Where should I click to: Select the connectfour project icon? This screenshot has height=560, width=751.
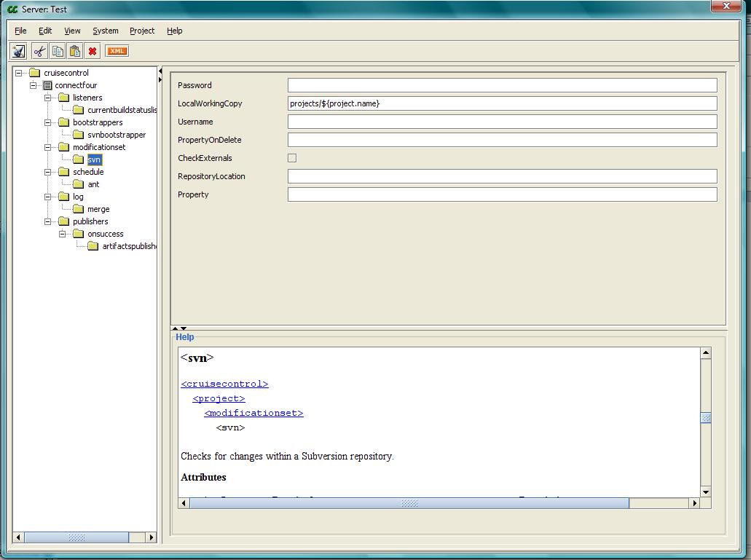point(48,85)
